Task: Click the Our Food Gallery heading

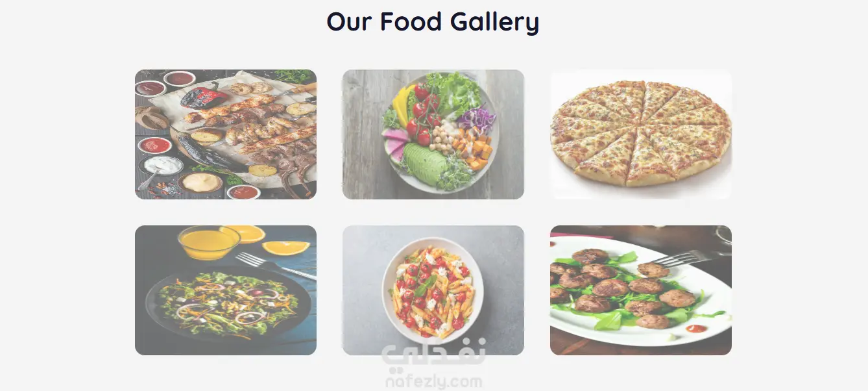Action: (x=433, y=21)
